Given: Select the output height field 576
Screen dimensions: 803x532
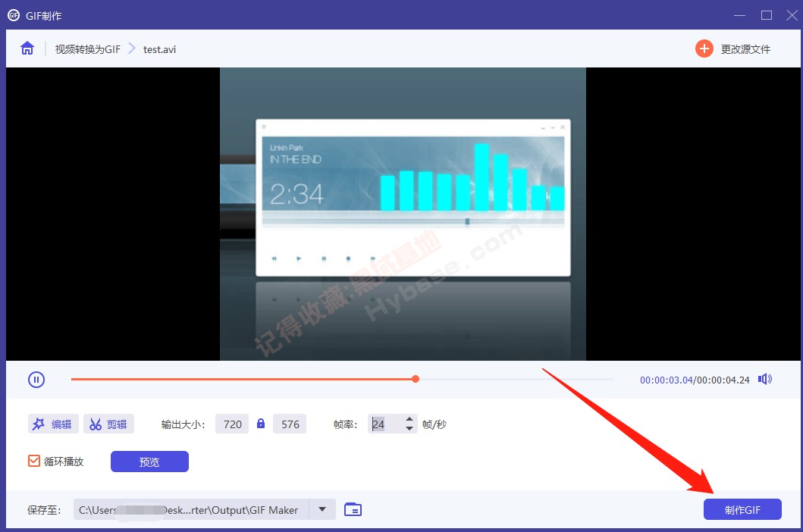Looking at the screenshot, I should click(x=290, y=424).
